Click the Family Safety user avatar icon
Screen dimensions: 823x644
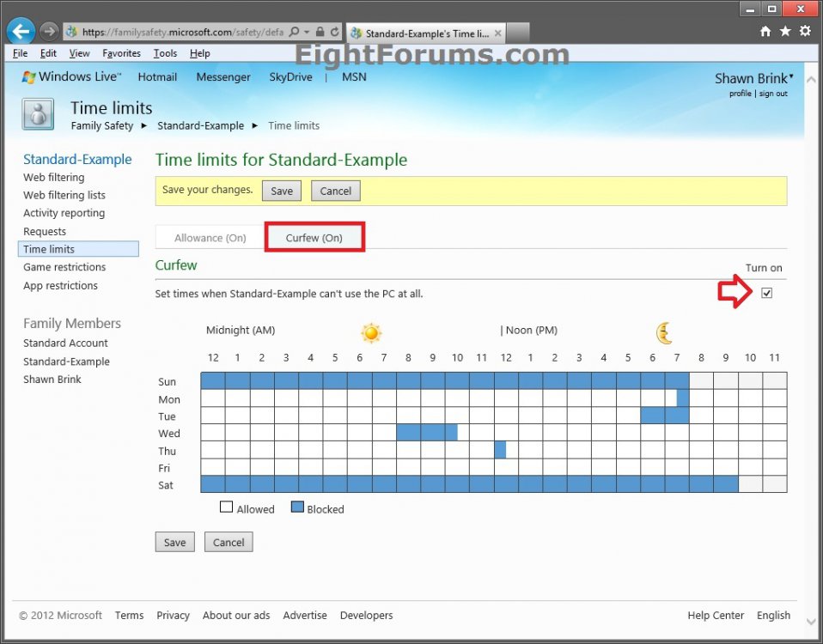[x=38, y=114]
